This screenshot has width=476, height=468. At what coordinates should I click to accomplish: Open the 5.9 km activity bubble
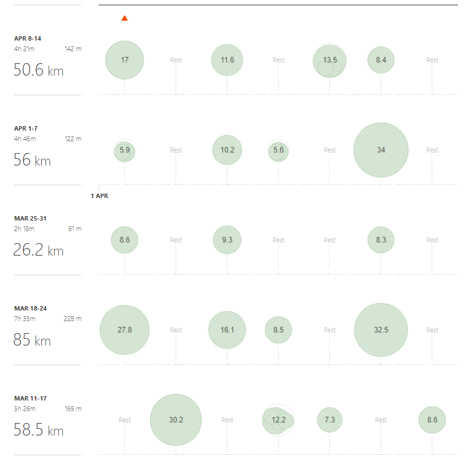[124, 151]
